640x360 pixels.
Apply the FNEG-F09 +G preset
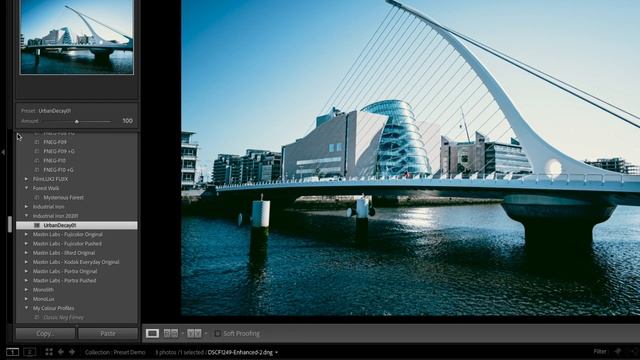point(59,151)
